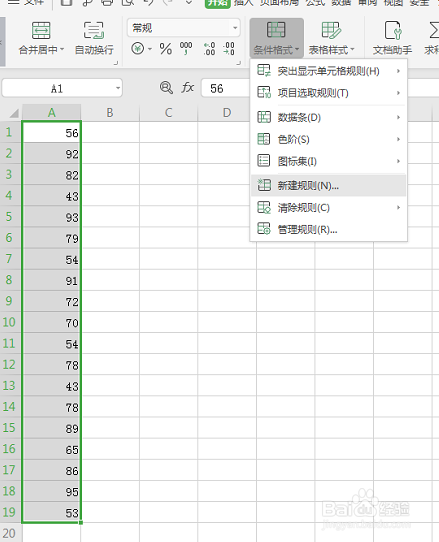
Task: Click cell A10 containing 70
Action: pyautogui.click(x=52, y=322)
